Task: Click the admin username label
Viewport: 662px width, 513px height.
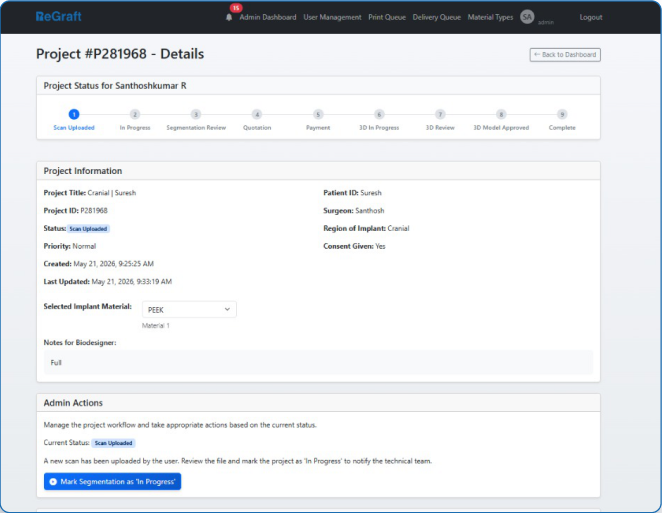Action: point(545,22)
